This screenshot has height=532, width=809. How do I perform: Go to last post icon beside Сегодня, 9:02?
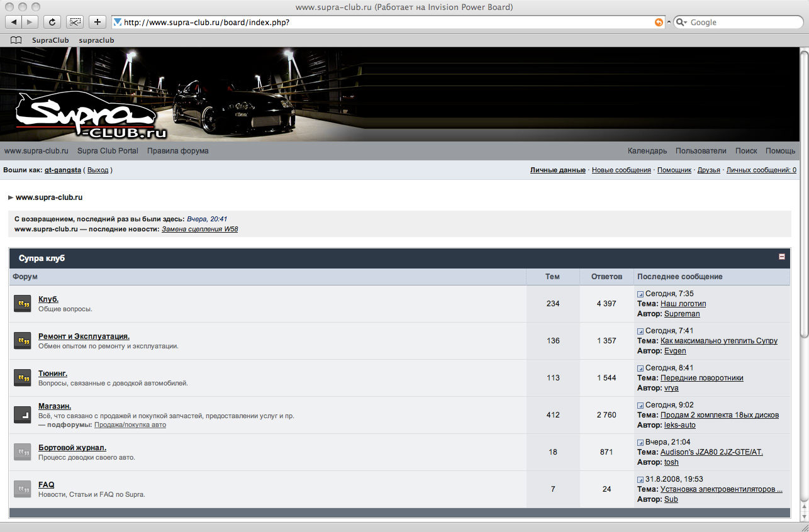(x=640, y=406)
